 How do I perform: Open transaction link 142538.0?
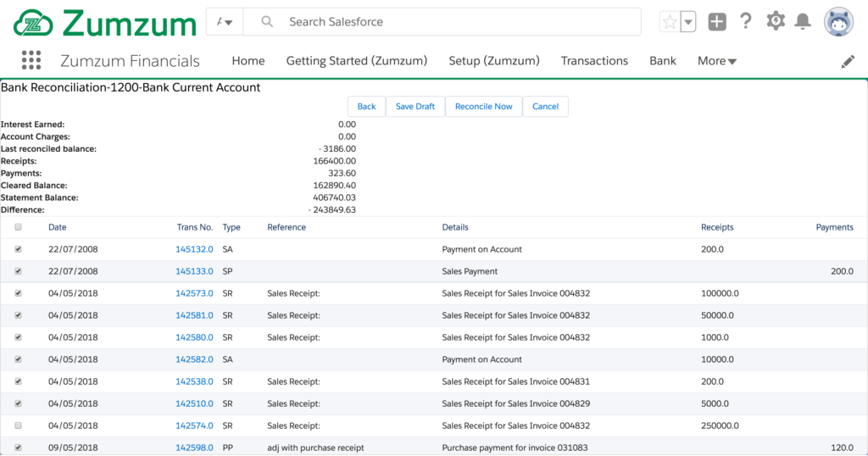click(x=194, y=381)
